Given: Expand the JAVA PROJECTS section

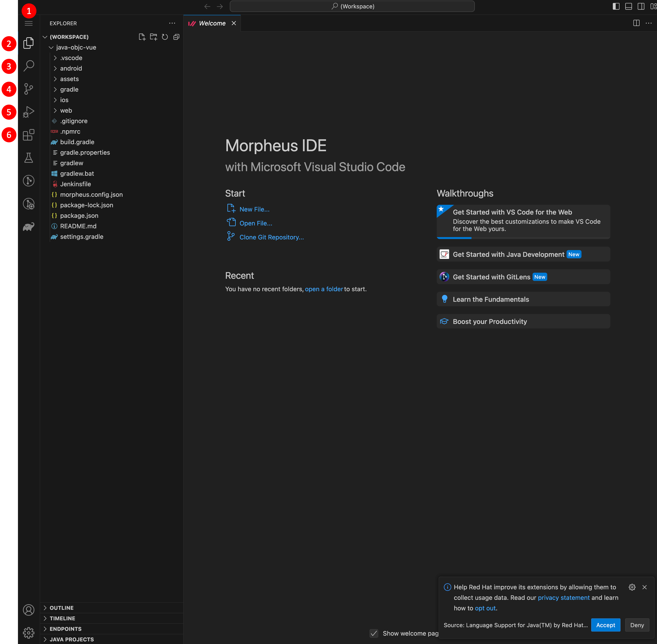Looking at the screenshot, I should (71, 639).
